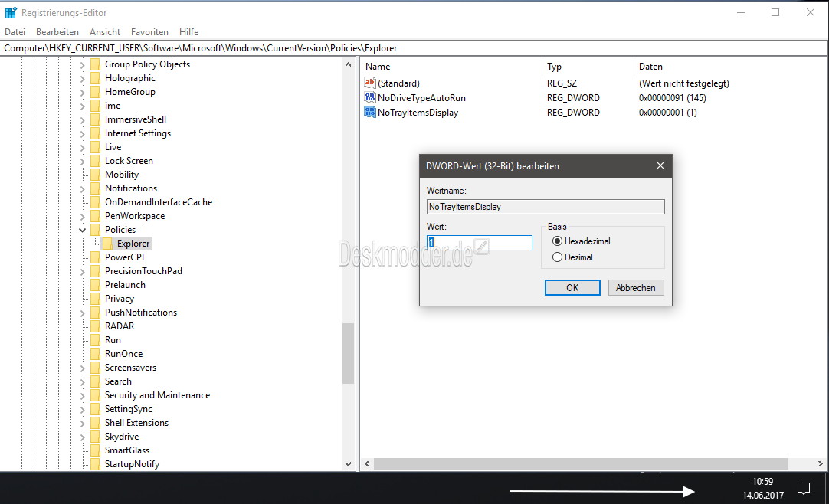Click the Privacy folder icon
The height and width of the screenshot is (504, 829).
[x=95, y=299]
